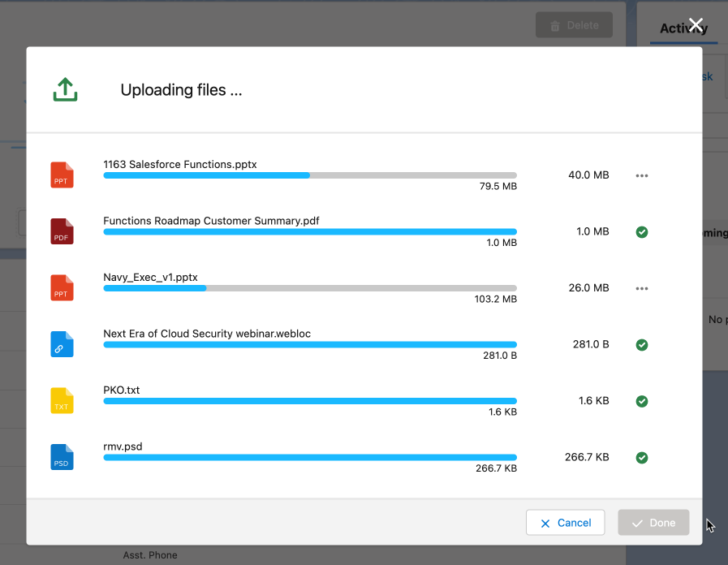Screen dimensions: 728x565
Task: Click green checkmark for Next Era webinar.webloc
Action: [642, 344]
